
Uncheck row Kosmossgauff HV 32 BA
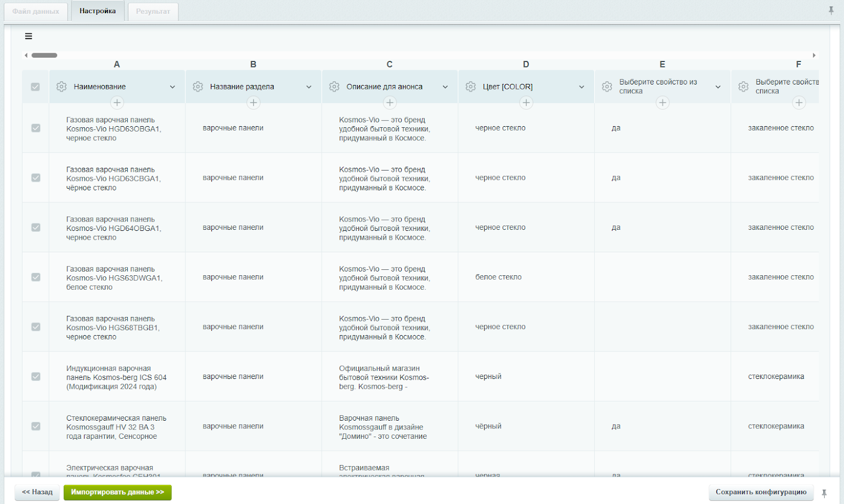36,426
